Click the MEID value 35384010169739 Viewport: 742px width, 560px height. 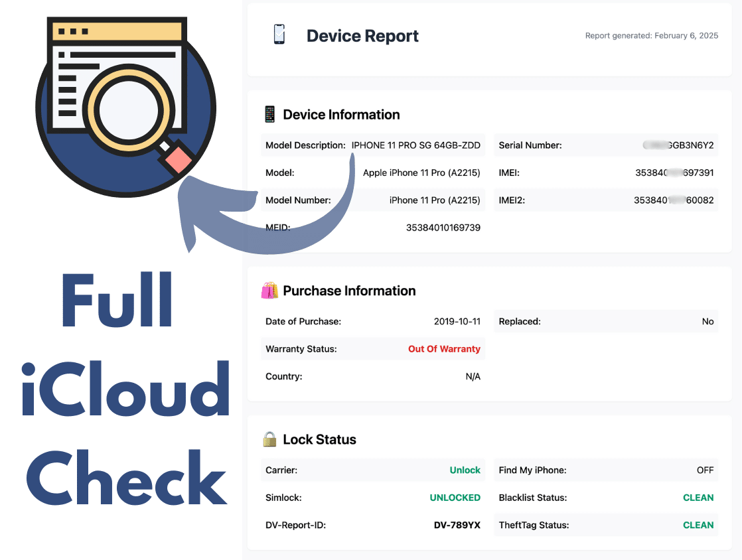point(443,228)
